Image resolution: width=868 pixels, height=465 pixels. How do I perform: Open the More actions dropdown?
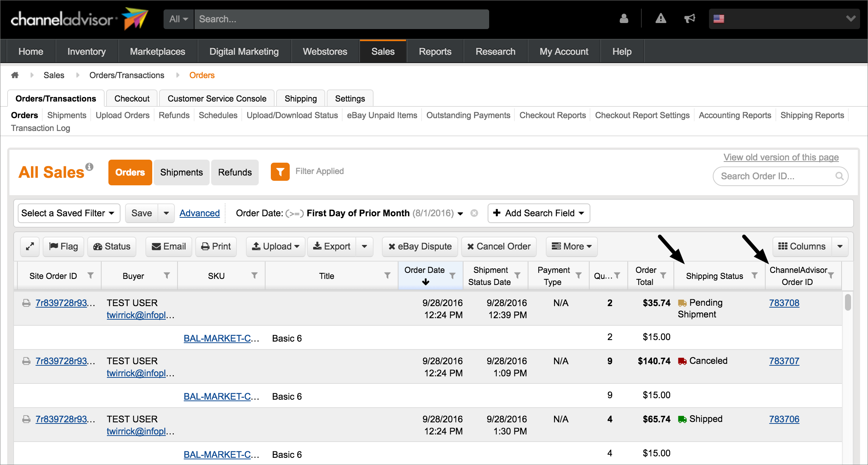571,246
